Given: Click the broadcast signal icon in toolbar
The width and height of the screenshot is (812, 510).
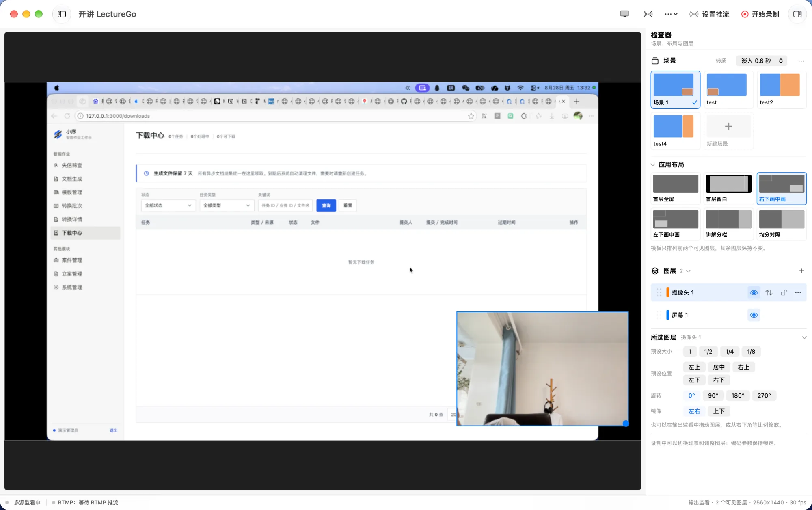Looking at the screenshot, I should point(648,14).
